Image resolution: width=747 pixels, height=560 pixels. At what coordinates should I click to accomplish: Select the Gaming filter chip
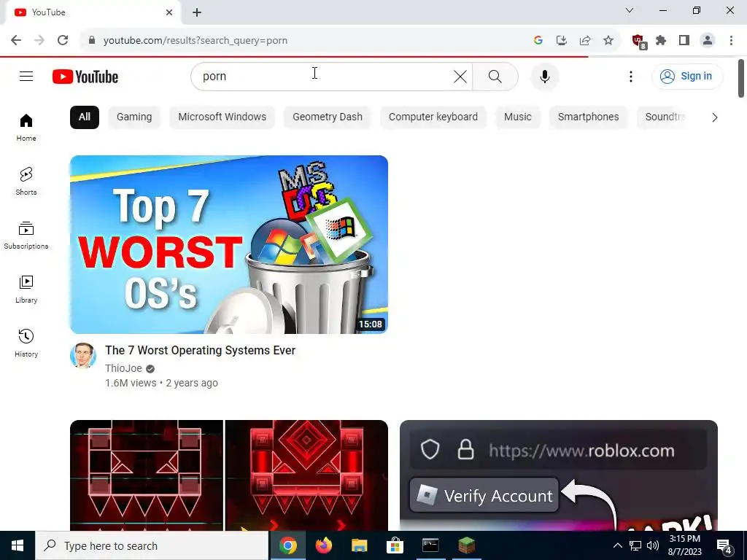pos(134,117)
